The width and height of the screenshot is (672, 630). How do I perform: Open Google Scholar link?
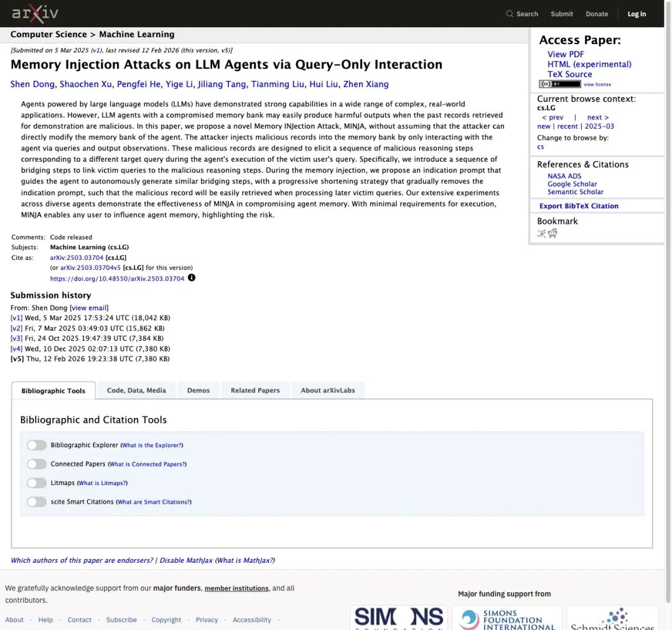pyautogui.click(x=572, y=183)
